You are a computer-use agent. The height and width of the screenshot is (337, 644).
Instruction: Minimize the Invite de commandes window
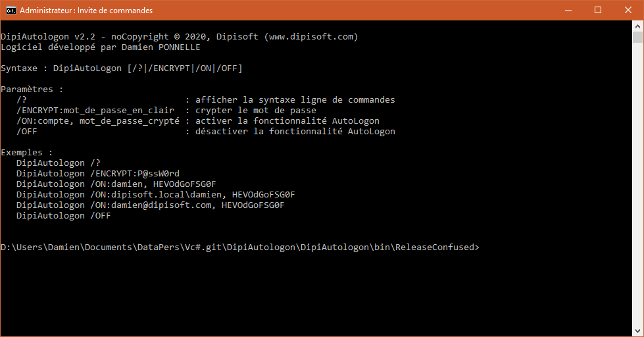coord(567,10)
